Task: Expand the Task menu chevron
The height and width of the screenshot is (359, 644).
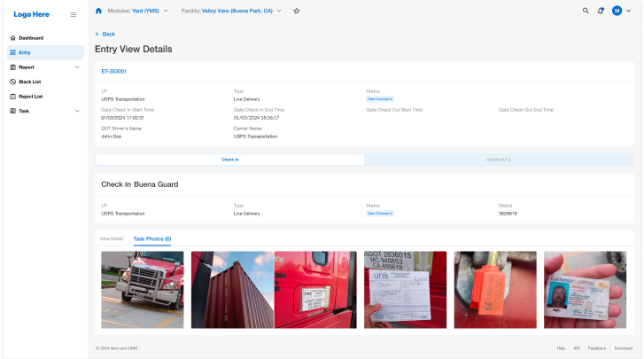Action: click(x=77, y=111)
